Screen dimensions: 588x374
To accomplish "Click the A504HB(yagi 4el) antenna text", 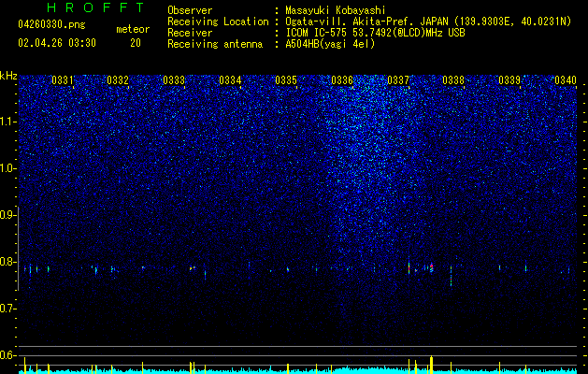I will [330, 44].
